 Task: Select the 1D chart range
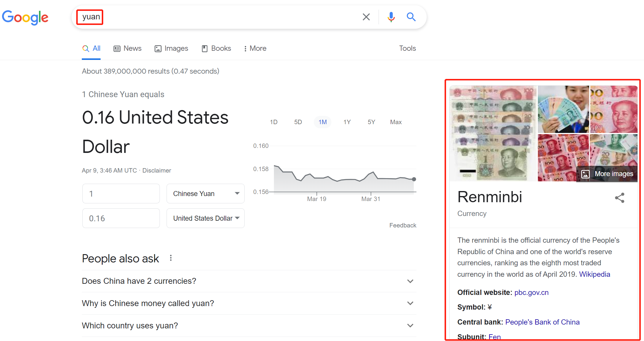click(274, 122)
